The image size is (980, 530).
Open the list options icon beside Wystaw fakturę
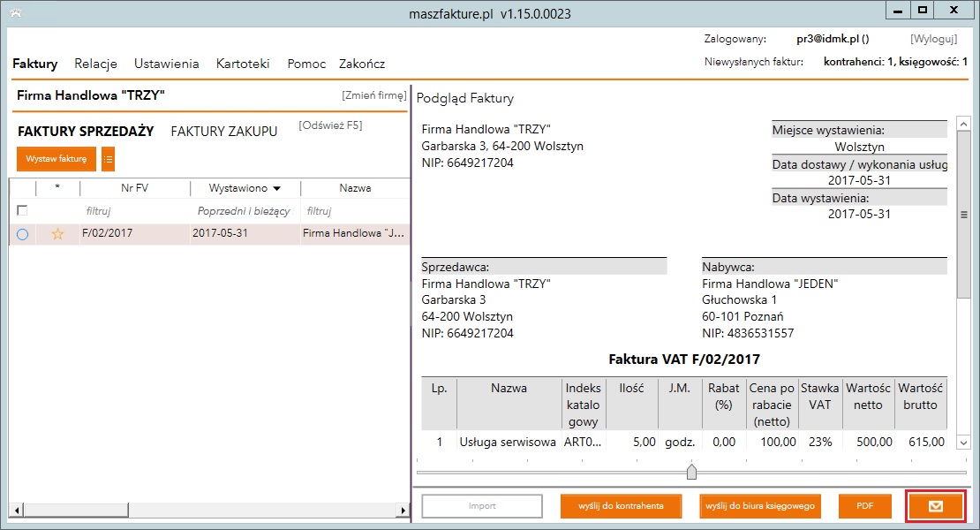(x=108, y=159)
